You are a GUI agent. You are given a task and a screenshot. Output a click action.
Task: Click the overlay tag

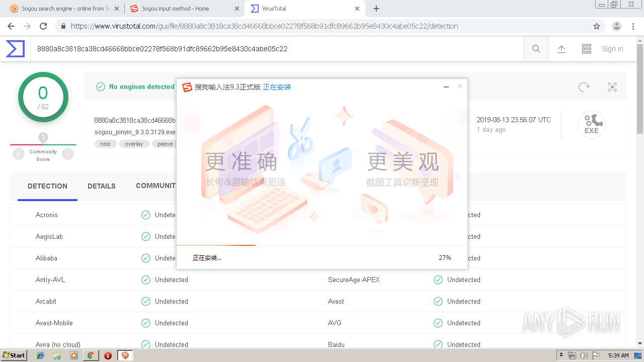tap(134, 144)
